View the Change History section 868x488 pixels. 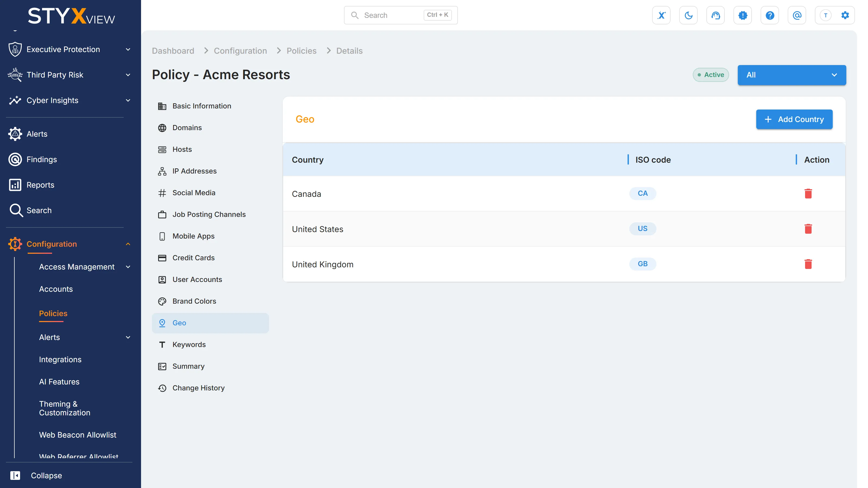pyautogui.click(x=210, y=388)
